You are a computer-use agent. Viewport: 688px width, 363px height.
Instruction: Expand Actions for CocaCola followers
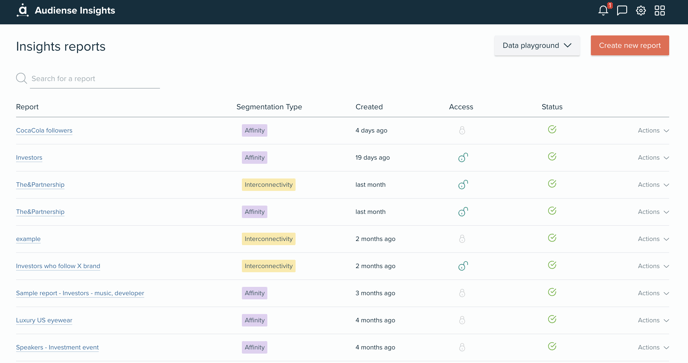pyautogui.click(x=653, y=130)
